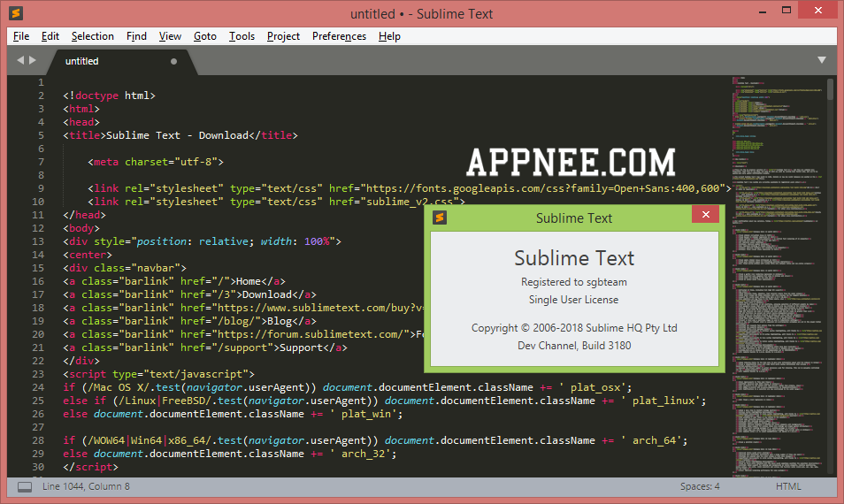Click the fonts.googleapis.com href text
This screenshot has height=504, width=844.
pos(543,188)
